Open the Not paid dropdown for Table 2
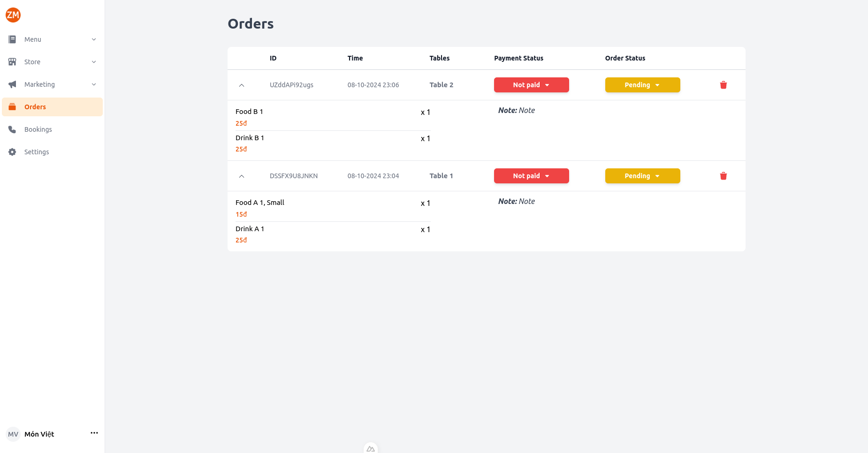 (531, 85)
